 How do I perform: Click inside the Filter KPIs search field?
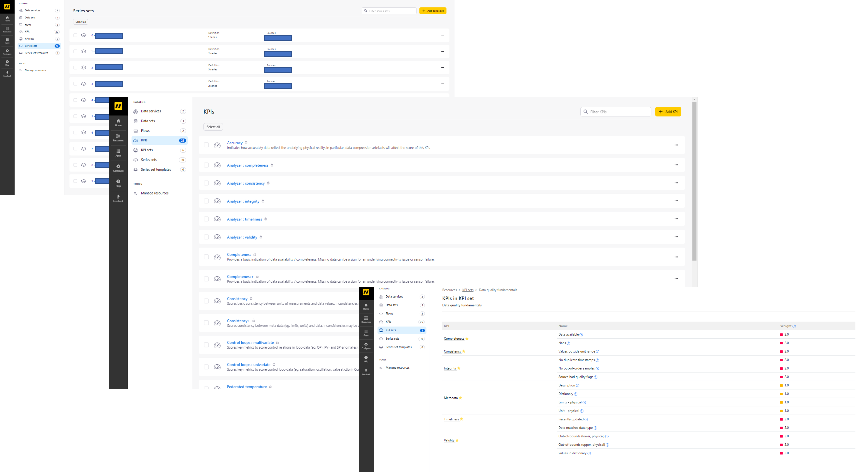(x=616, y=111)
